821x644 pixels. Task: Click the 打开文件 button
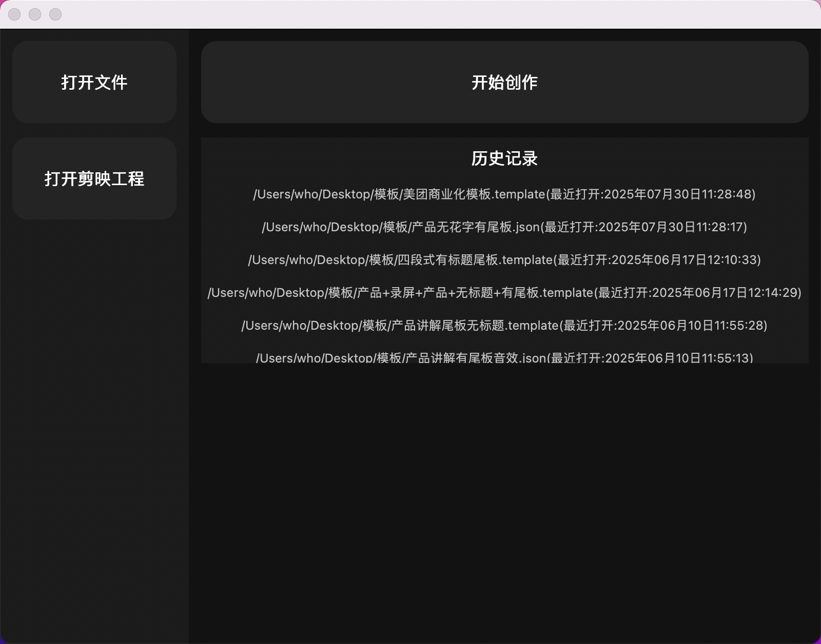pos(94,82)
